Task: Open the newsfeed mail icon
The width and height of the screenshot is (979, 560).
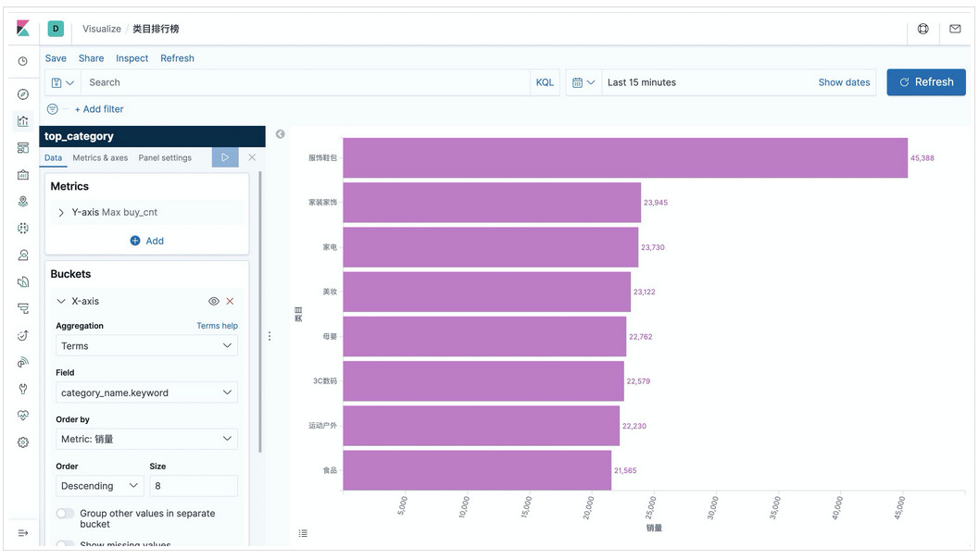Action: [955, 29]
